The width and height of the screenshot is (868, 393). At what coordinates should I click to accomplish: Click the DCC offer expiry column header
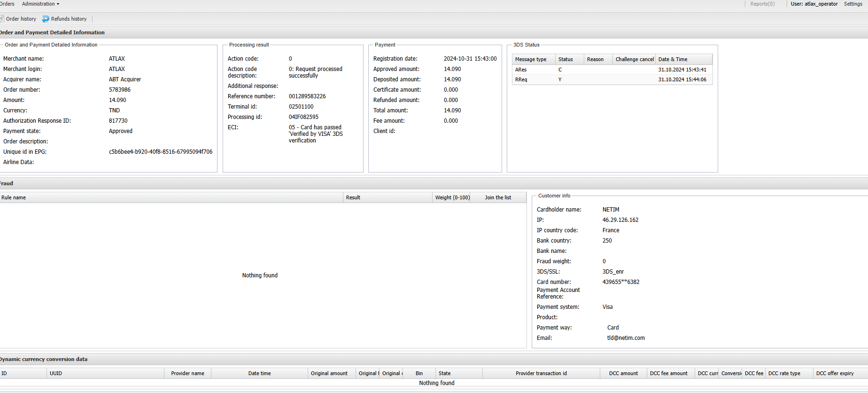click(x=835, y=373)
